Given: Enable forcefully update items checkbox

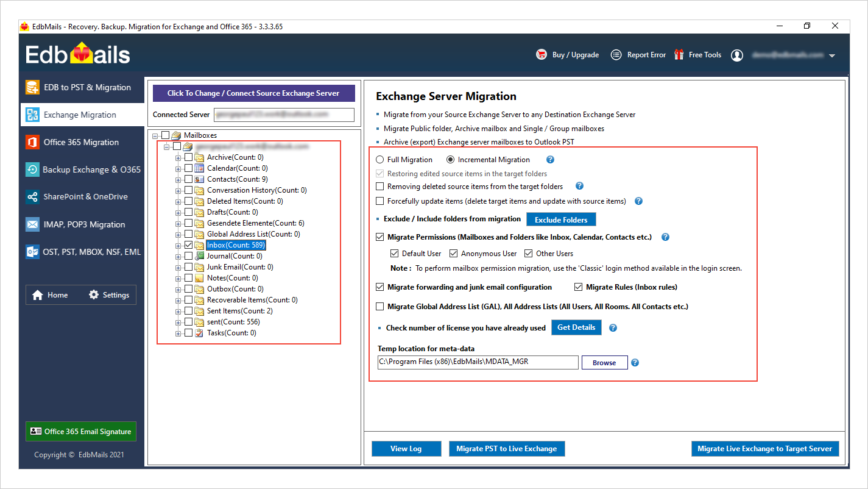Looking at the screenshot, I should (380, 201).
